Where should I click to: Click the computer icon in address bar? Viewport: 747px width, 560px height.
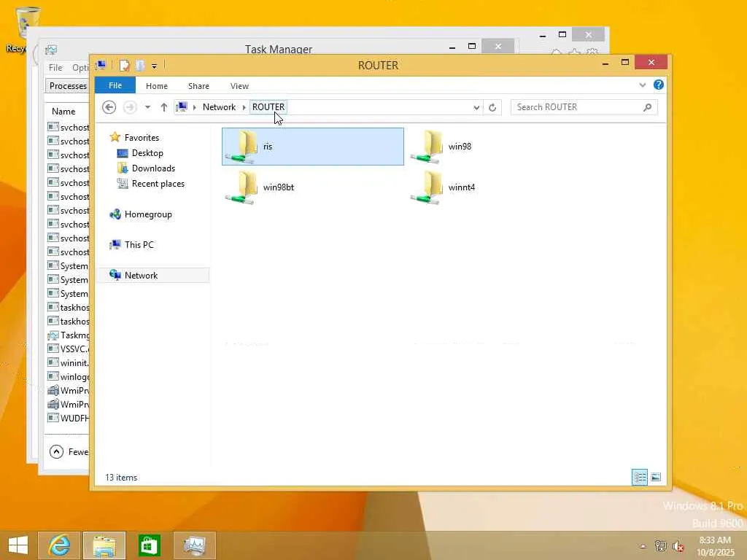(x=182, y=106)
